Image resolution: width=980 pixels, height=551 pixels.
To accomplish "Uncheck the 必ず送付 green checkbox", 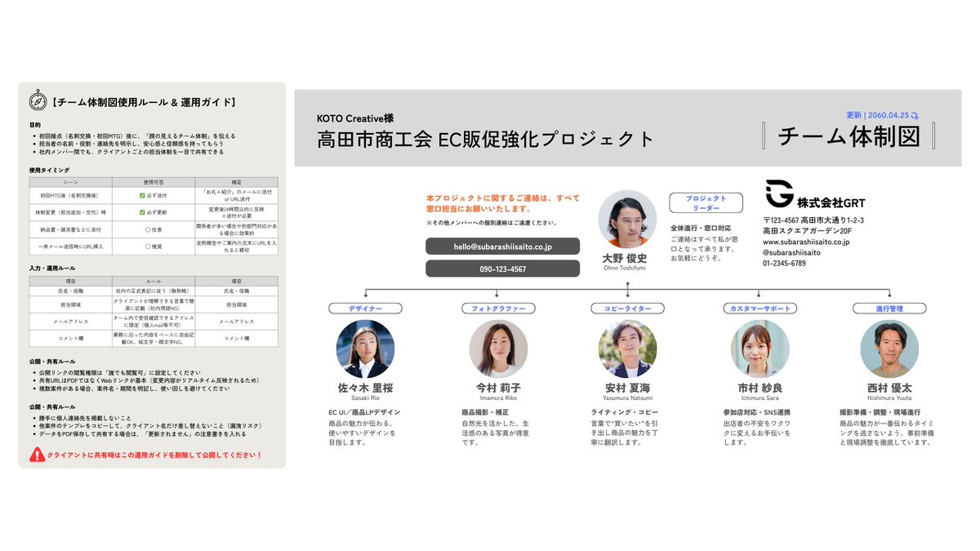I will 141,195.
